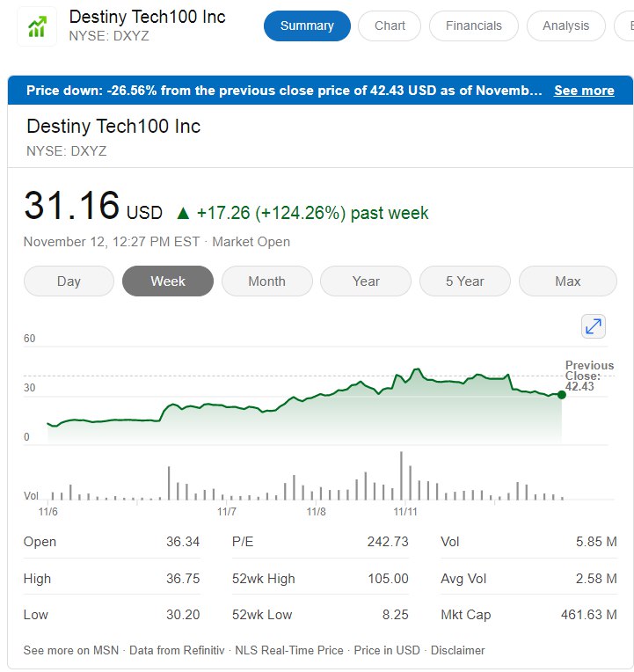Viewport: 634px width, 672px height.
Task: Click the Open value 36.34
Action: click(183, 542)
